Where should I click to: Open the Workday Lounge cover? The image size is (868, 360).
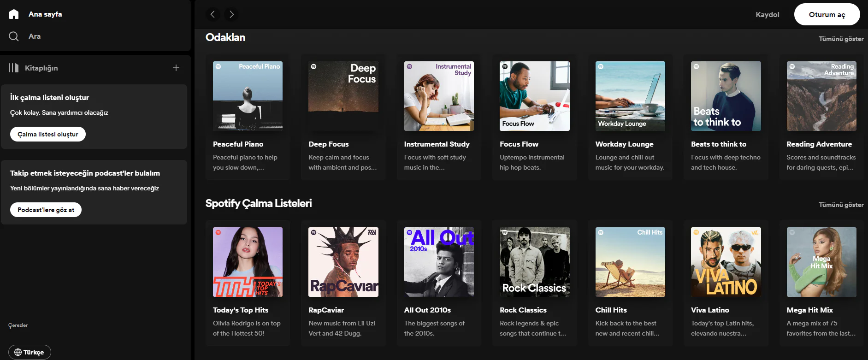[x=630, y=96]
